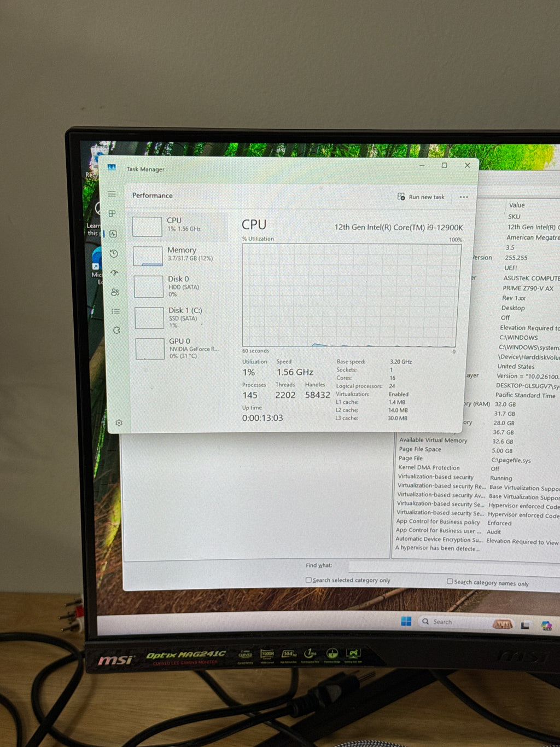Maximize the Task Manager window

[444, 165]
